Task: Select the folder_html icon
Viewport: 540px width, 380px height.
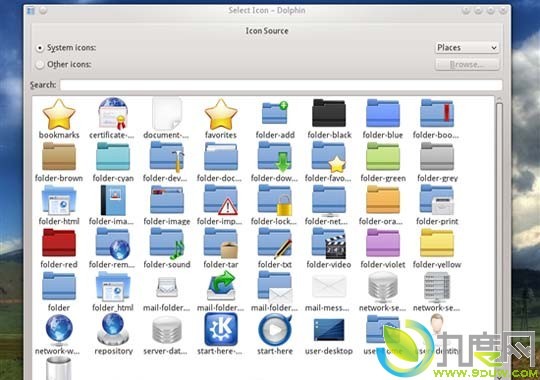Action: pos(113,286)
